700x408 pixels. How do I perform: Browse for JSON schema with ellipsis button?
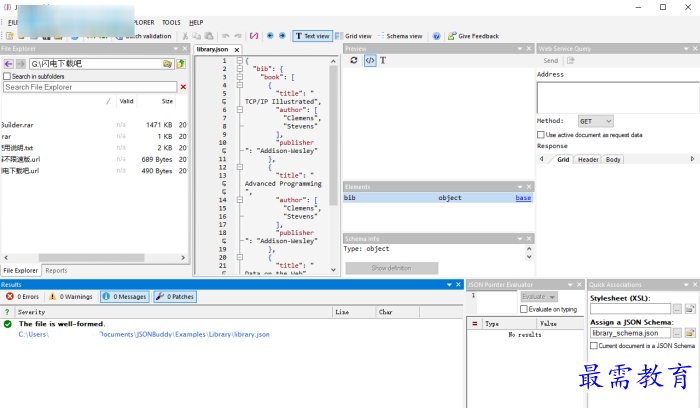(x=677, y=333)
